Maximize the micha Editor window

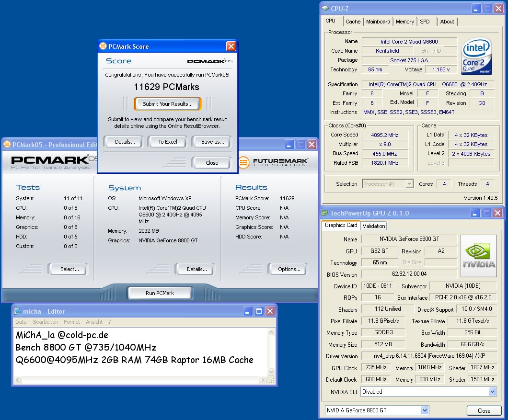click(259, 311)
